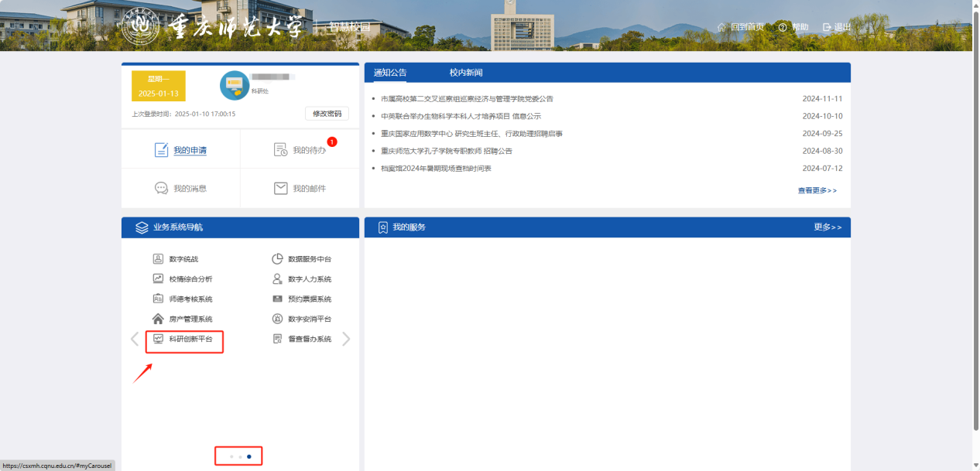980x471 pixels.
Task: Click the 校情综合分析 chart icon
Action: (x=158, y=279)
